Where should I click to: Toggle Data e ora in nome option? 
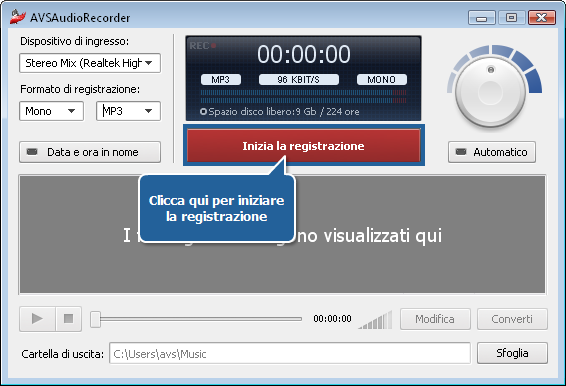click(90, 152)
